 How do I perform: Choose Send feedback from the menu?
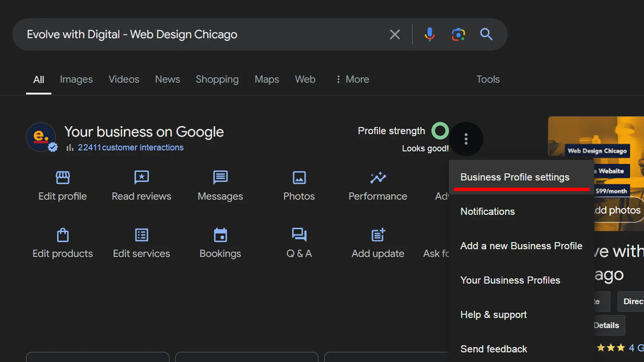(522, 349)
